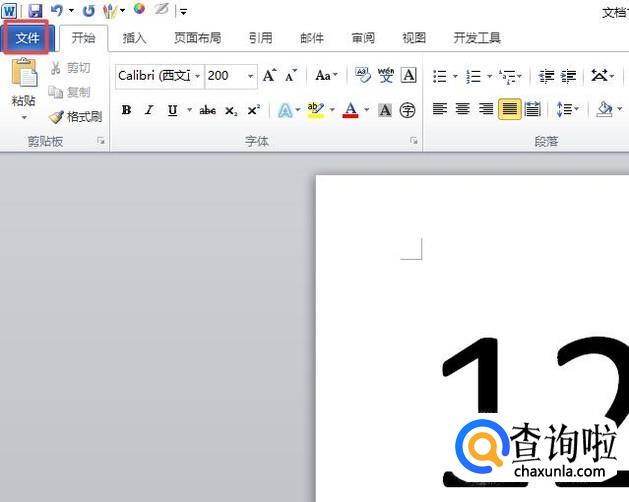Click the bullets list icon
This screenshot has height=502, width=629.
click(x=440, y=76)
